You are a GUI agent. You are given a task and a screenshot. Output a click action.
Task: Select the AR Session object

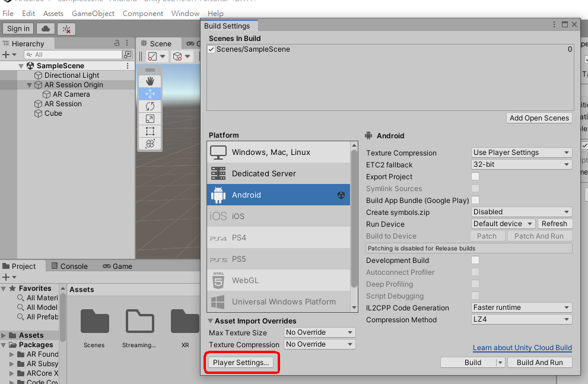(63, 104)
